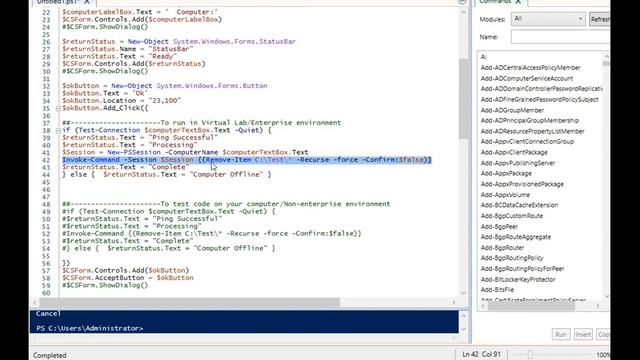The width and height of the screenshot is (640, 360).
Task: Click the Completed status bar text
Action: pos(49,356)
